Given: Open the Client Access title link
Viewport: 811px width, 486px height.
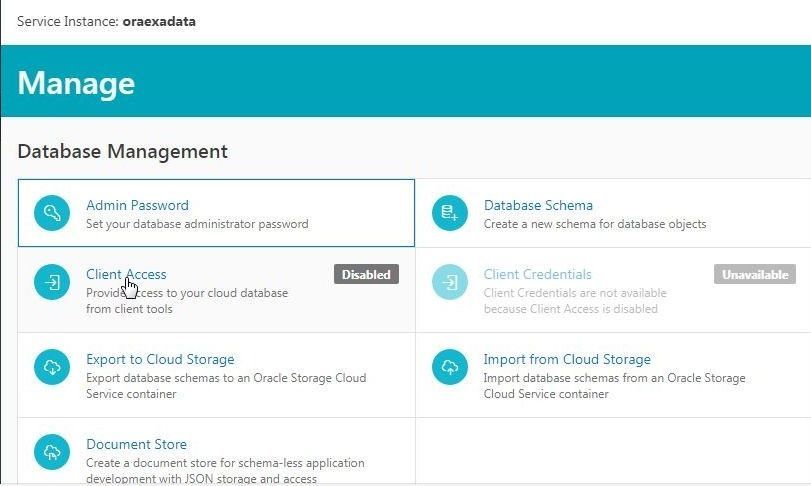Looking at the screenshot, I should (x=126, y=274).
